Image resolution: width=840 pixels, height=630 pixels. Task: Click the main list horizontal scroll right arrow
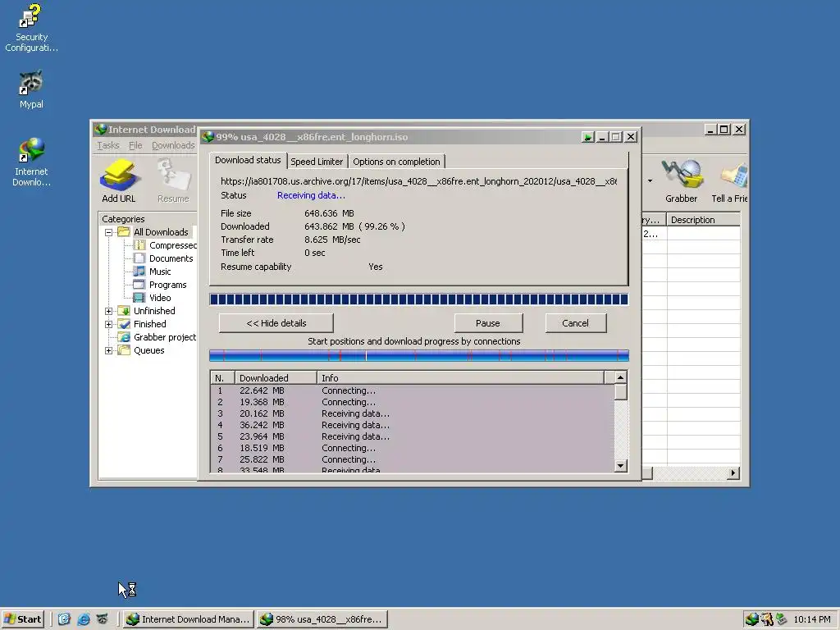coord(733,473)
